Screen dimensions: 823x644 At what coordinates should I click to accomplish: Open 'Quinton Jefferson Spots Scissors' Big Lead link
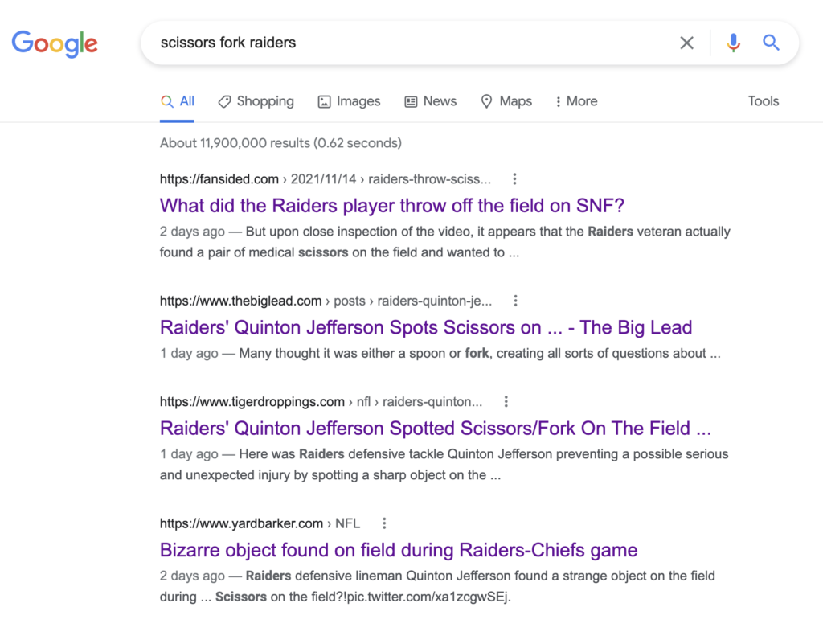[x=426, y=327]
